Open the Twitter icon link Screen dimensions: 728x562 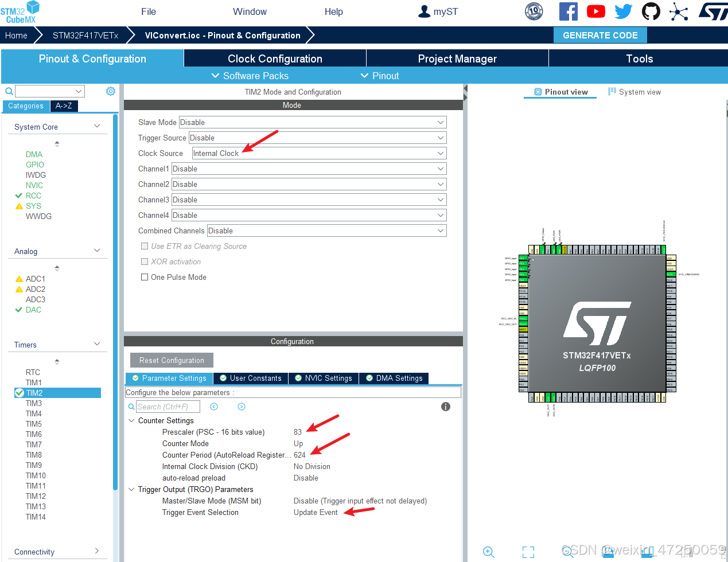[623, 11]
